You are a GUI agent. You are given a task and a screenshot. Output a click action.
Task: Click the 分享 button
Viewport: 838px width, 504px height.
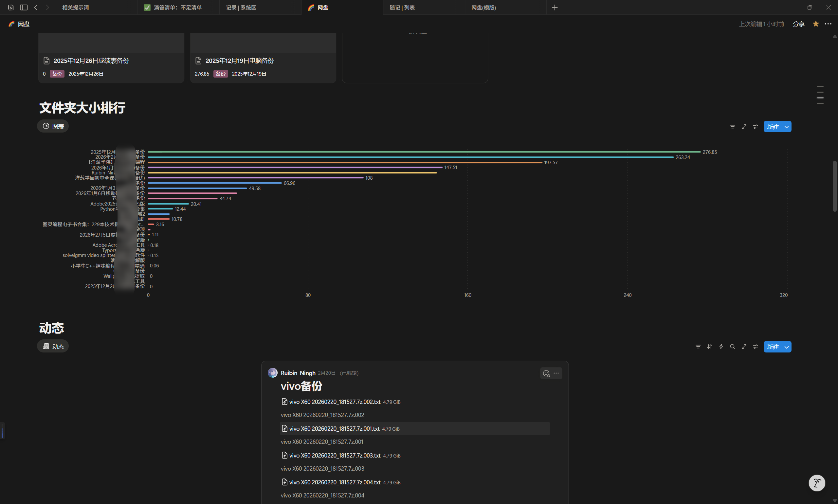point(798,24)
